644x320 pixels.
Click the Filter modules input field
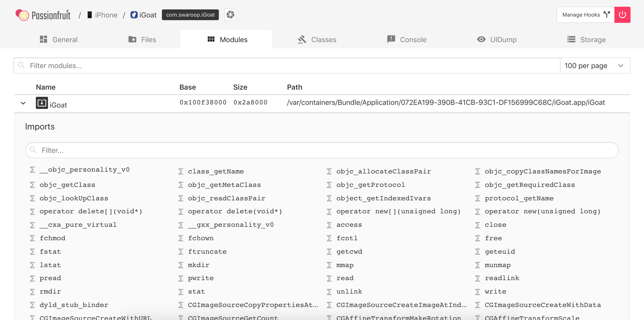(x=287, y=65)
